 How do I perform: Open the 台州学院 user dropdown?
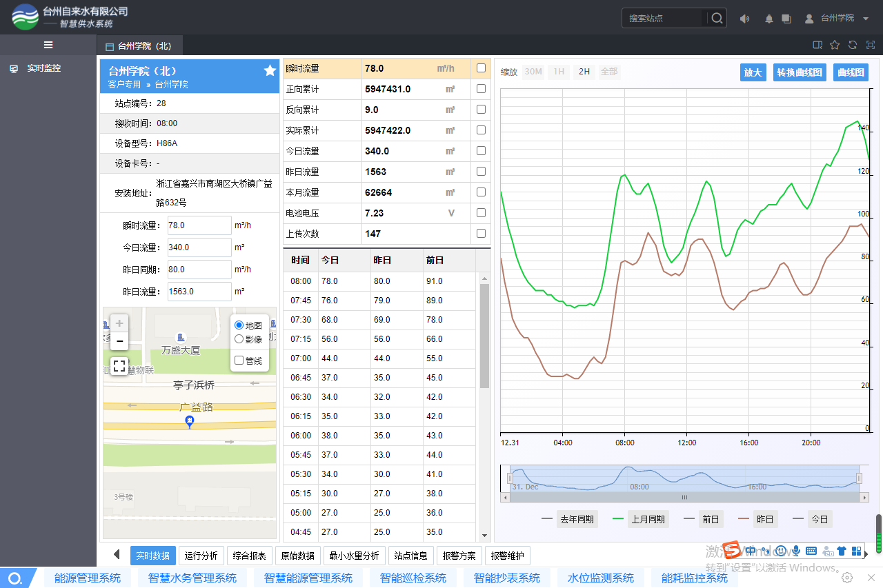[837, 18]
